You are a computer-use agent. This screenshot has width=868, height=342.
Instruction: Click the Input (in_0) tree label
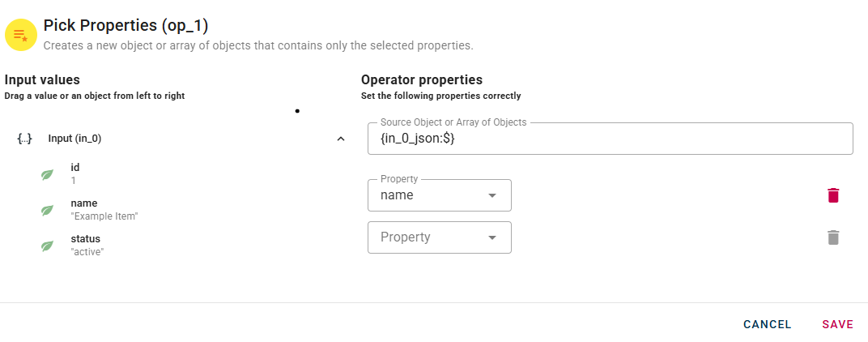point(74,139)
